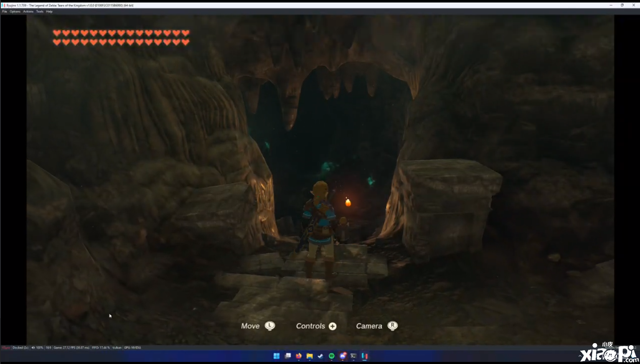The height and width of the screenshot is (364, 640).
Task: Minimize the Ryujinx window
Action: tap(611, 5)
